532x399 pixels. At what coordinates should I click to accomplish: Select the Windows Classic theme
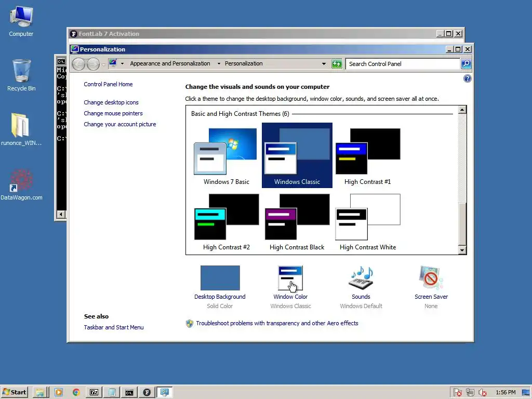click(297, 155)
